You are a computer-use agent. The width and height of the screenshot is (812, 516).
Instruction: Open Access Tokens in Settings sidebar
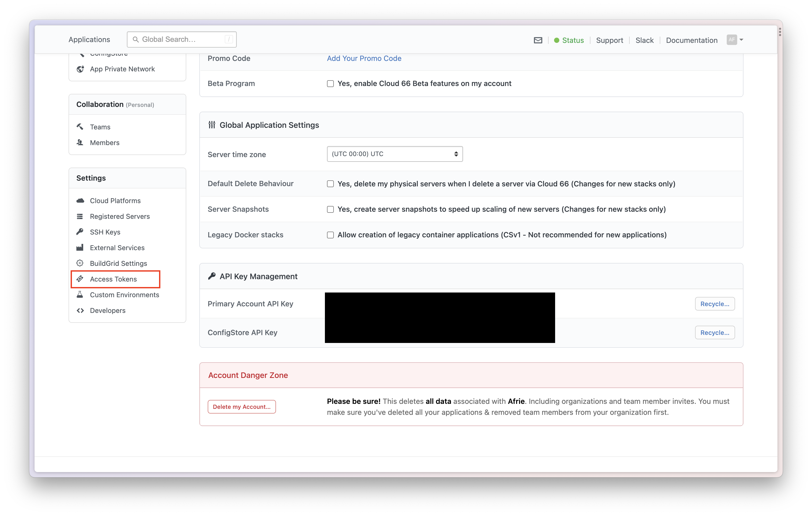click(113, 279)
